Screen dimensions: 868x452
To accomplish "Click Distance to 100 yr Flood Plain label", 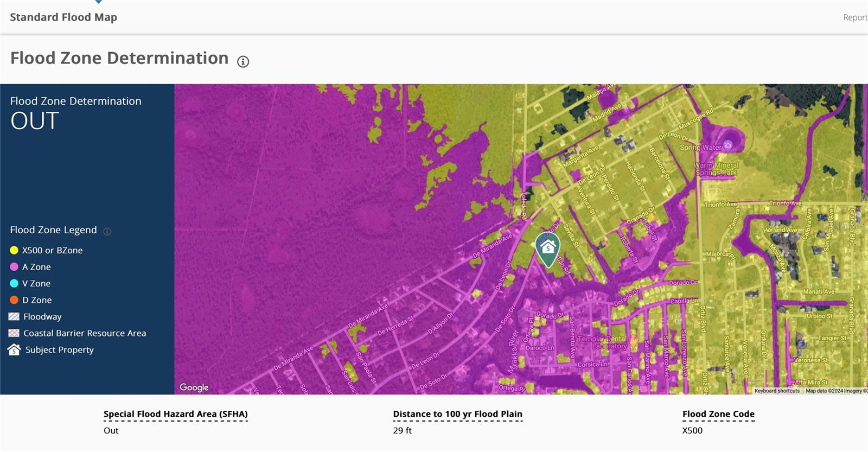I will coord(457,414).
